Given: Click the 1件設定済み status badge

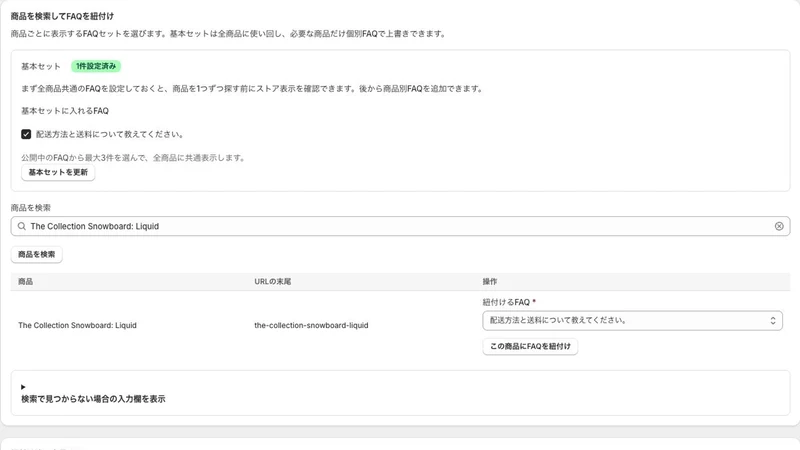Looking at the screenshot, I should (96, 66).
